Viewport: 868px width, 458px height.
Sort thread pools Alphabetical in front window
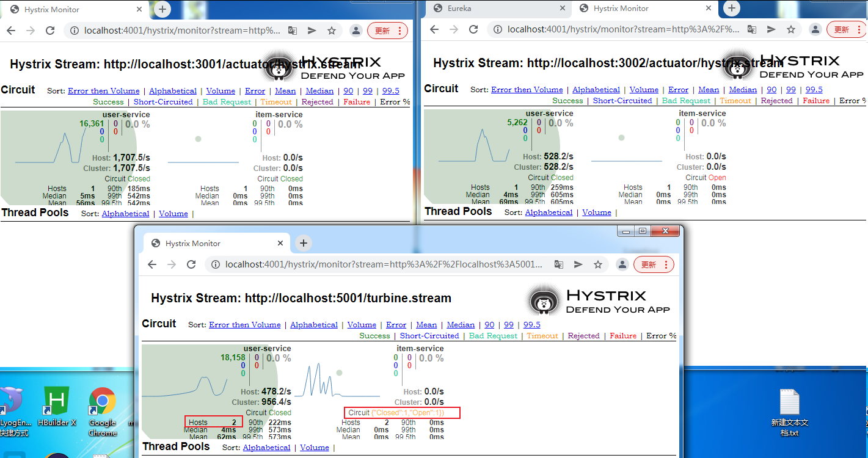click(x=267, y=448)
